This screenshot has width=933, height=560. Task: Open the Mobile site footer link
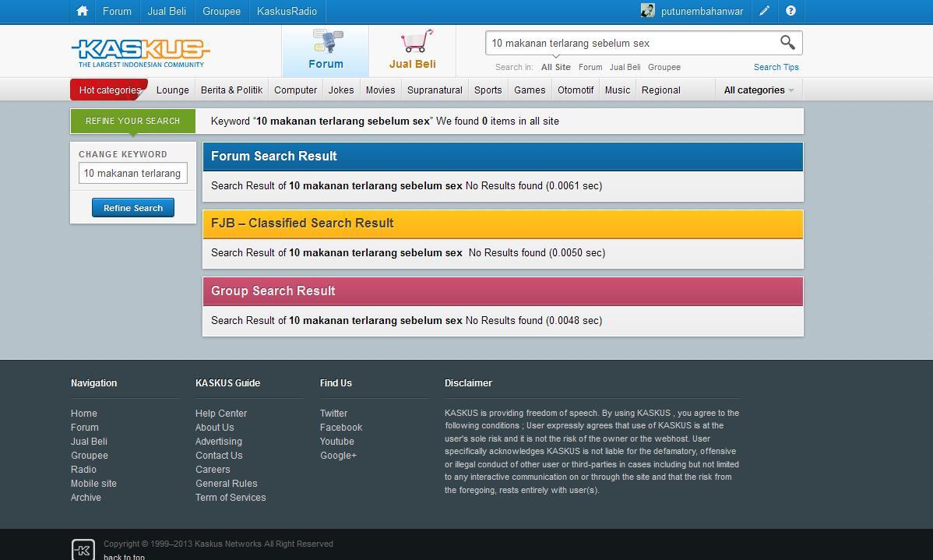pos(93,483)
